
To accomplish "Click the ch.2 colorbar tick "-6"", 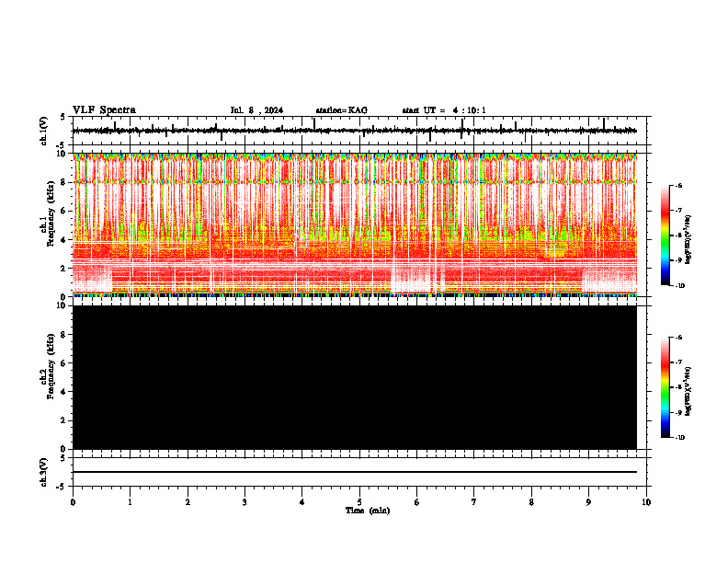I will (678, 338).
